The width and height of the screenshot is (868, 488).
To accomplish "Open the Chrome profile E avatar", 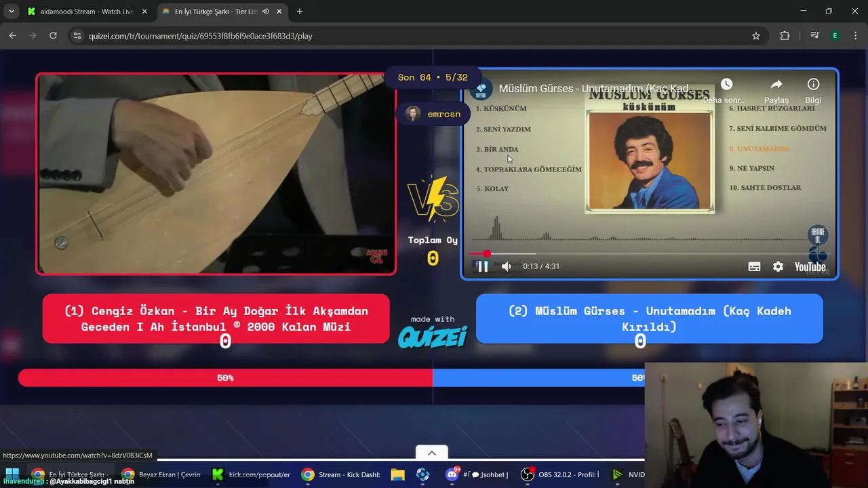I will point(835,36).
